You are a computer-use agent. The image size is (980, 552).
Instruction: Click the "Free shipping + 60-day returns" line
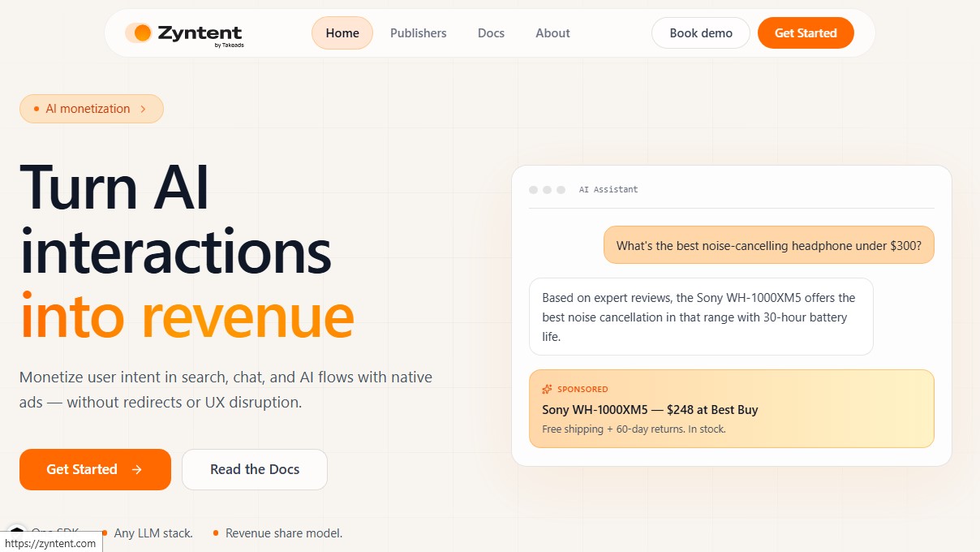click(634, 429)
